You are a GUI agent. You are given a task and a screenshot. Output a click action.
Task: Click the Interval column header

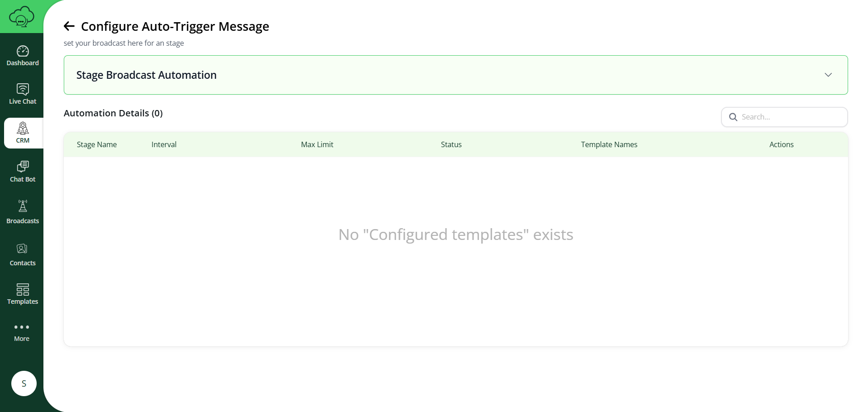164,144
